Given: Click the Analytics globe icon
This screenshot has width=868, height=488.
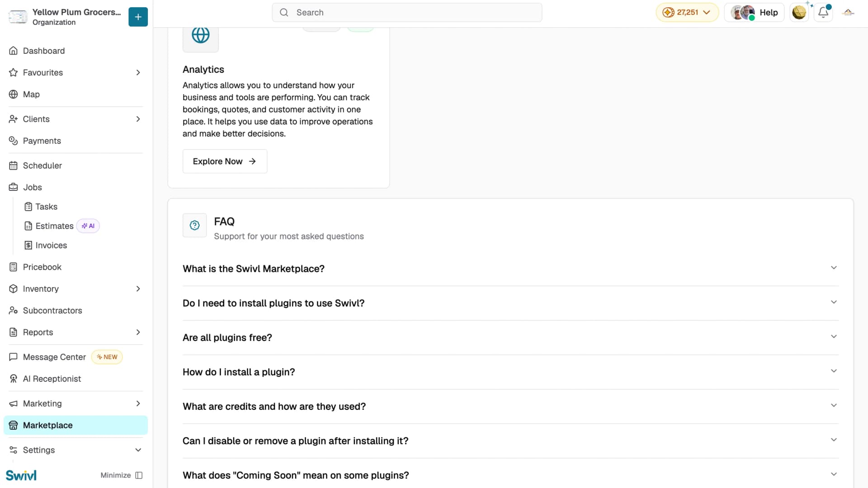Looking at the screenshot, I should pos(201,35).
